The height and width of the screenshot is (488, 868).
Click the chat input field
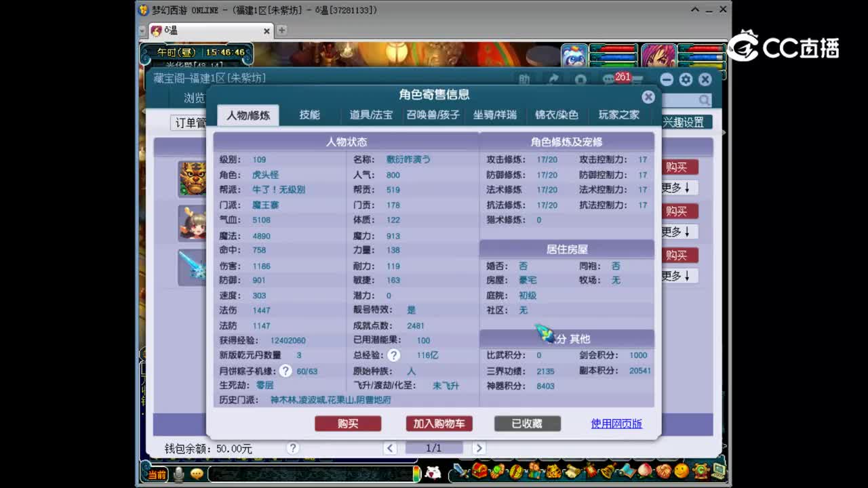pos(309,474)
